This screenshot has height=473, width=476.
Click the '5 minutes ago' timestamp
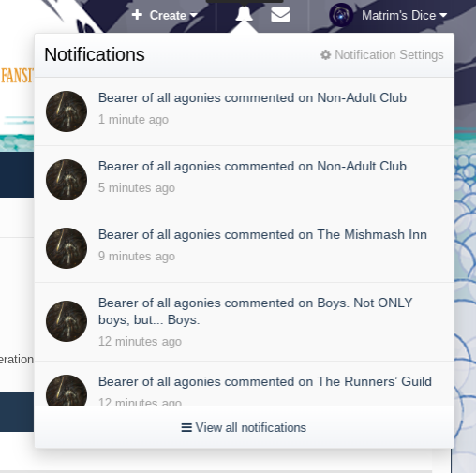[x=137, y=188]
